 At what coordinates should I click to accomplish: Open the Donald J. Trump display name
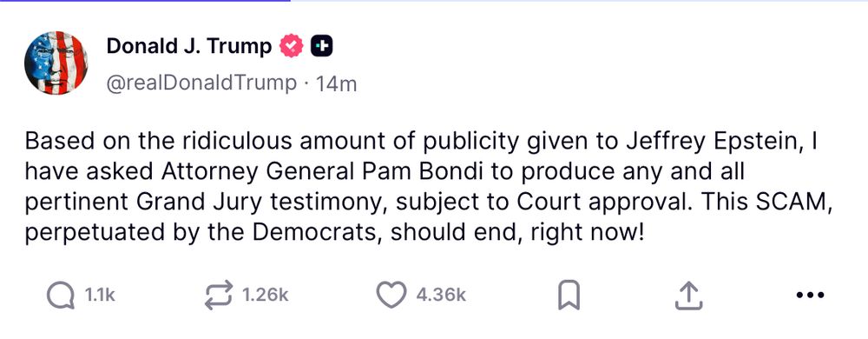188,47
